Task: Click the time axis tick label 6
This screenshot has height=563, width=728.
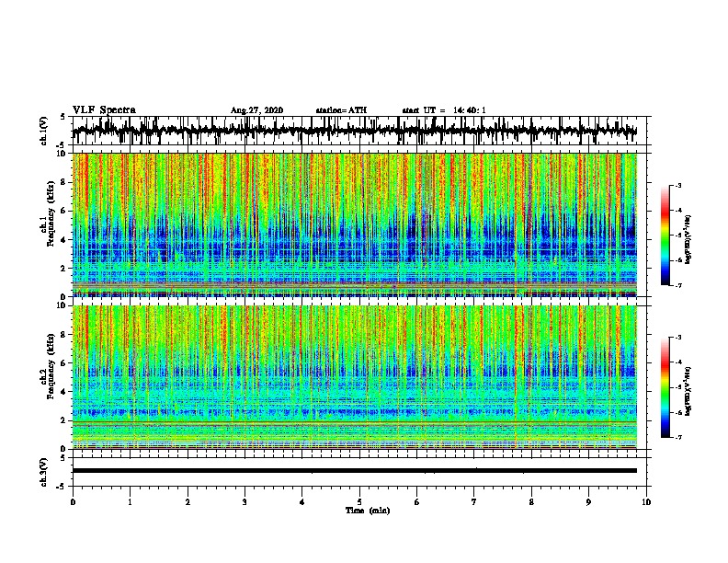Action: click(417, 502)
